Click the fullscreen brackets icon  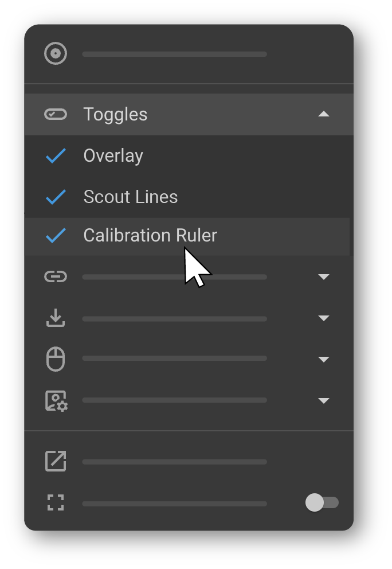56,503
